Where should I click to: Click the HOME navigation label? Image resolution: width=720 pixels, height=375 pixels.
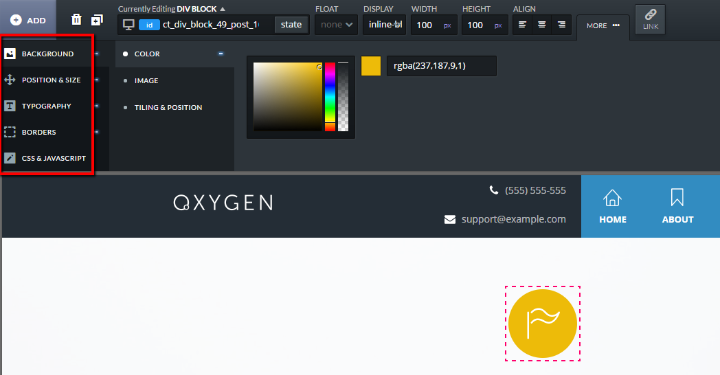[x=613, y=219]
